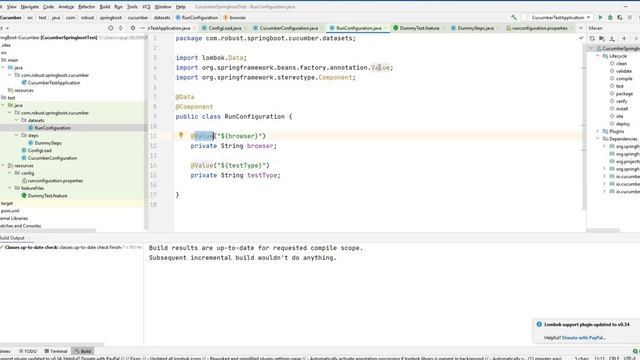Select CucumberTestApplication in the project tree
The image size is (640, 360).
coord(54,83)
